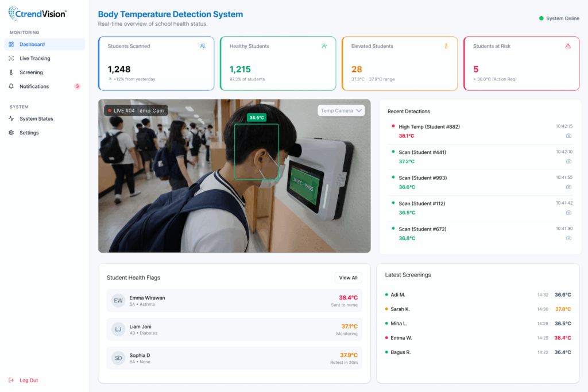The width and height of the screenshot is (588, 392).
Task: Click the View All button in Student Health Flags
Action: tap(348, 278)
